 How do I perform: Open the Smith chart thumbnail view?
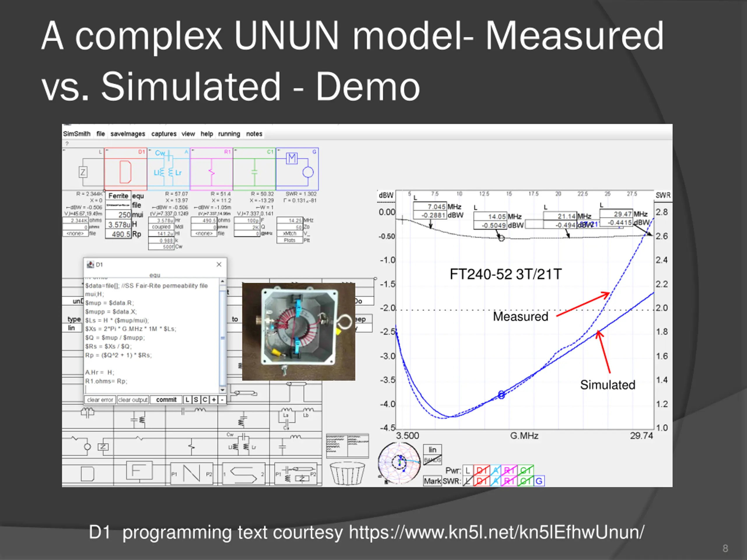click(399, 463)
